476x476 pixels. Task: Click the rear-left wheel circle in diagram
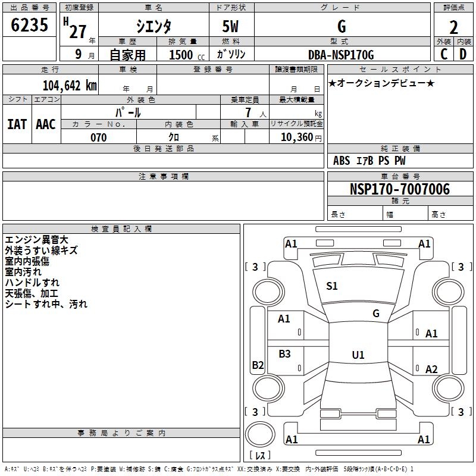[268, 388]
